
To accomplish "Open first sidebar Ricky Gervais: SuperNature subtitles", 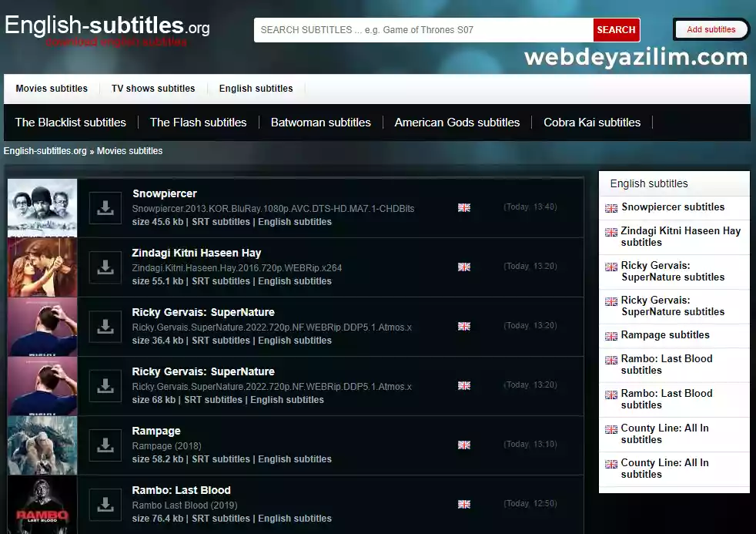I will 673,271.
